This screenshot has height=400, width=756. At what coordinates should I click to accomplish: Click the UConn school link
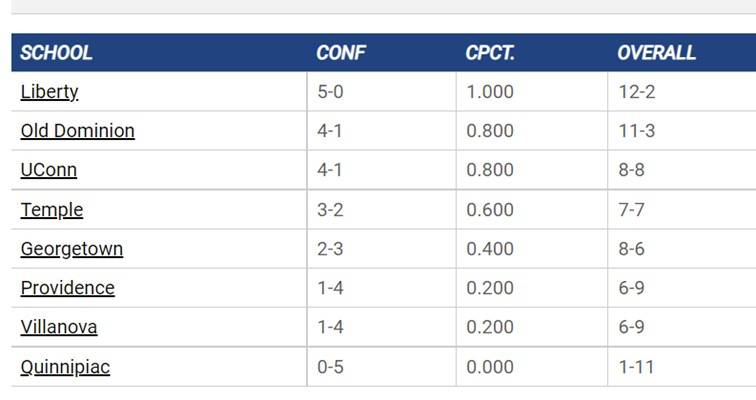[x=49, y=170]
